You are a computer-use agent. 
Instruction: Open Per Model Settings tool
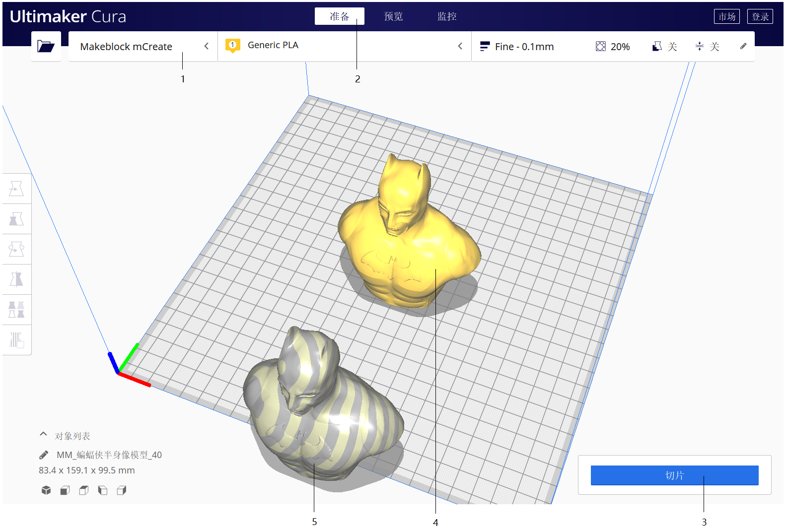pyautogui.click(x=16, y=310)
